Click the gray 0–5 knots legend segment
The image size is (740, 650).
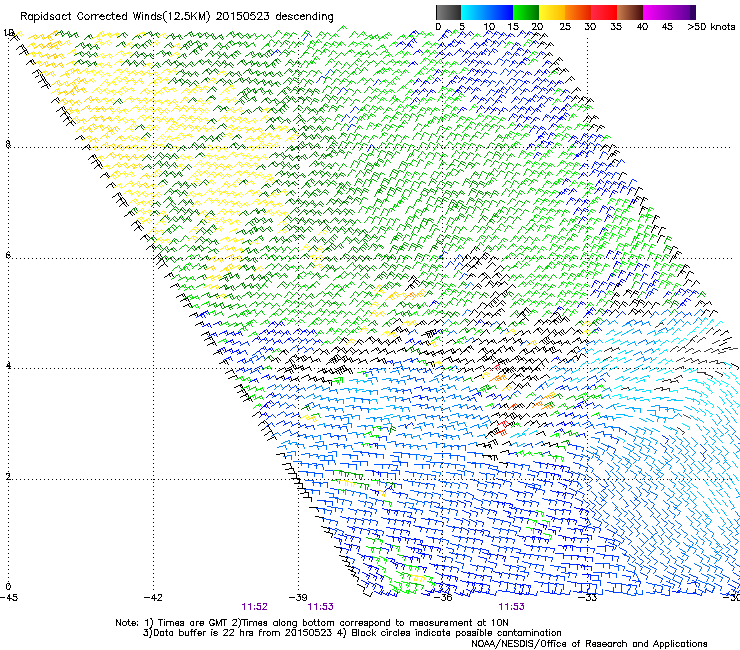click(x=448, y=12)
